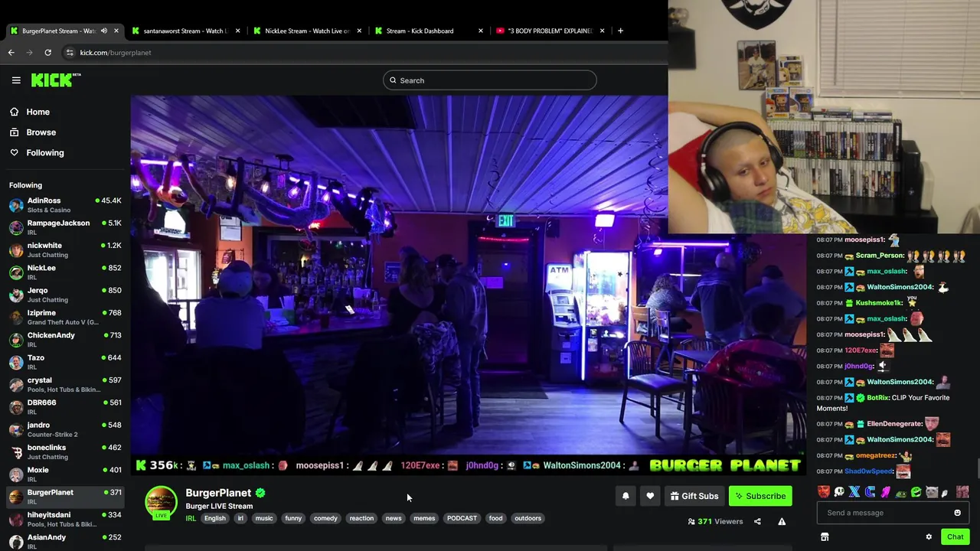This screenshot has height=551, width=980.
Task: Open DBR666 channel in sidebar
Action: coord(65,407)
